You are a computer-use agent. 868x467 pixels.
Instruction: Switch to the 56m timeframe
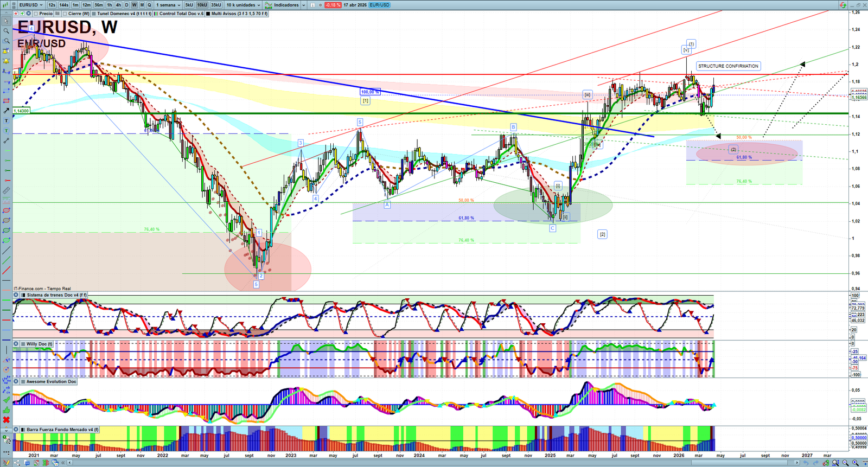pos(99,5)
